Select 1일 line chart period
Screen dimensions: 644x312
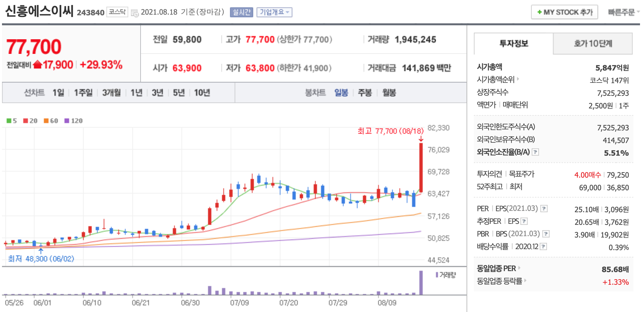(x=58, y=92)
